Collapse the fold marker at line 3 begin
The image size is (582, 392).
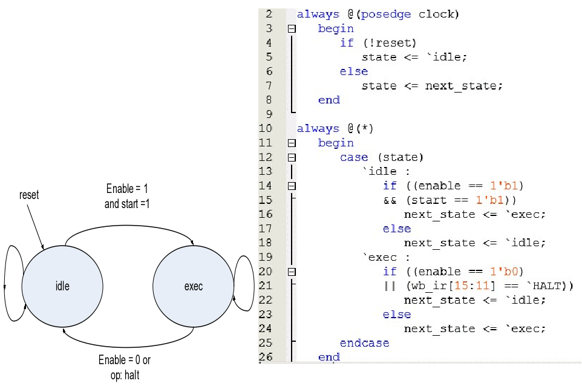click(292, 28)
